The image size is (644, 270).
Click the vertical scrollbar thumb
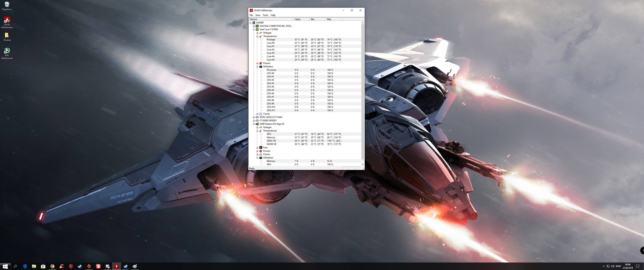(x=362, y=92)
